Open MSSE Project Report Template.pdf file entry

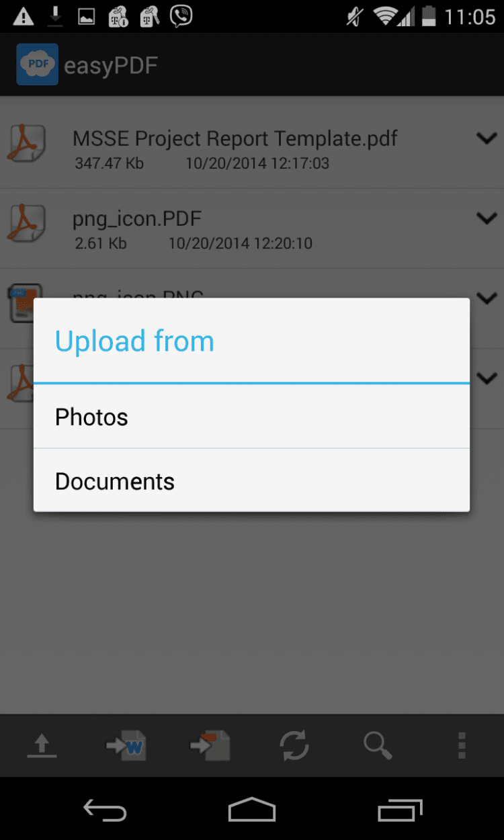tap(252, 149)
